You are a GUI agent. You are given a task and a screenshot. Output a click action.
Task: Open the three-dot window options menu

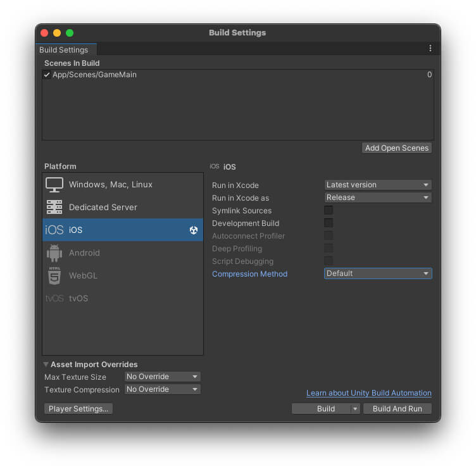[430, 49]
